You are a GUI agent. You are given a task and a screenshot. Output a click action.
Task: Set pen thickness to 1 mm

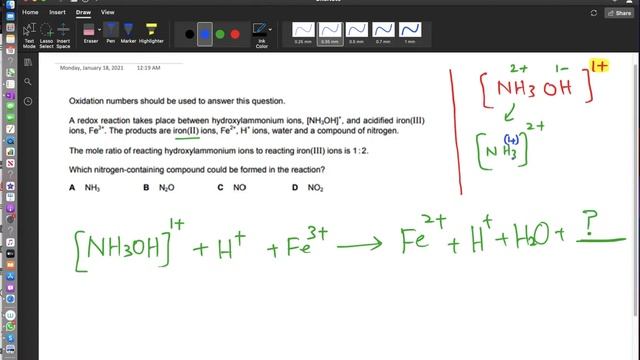pos(410,33)
